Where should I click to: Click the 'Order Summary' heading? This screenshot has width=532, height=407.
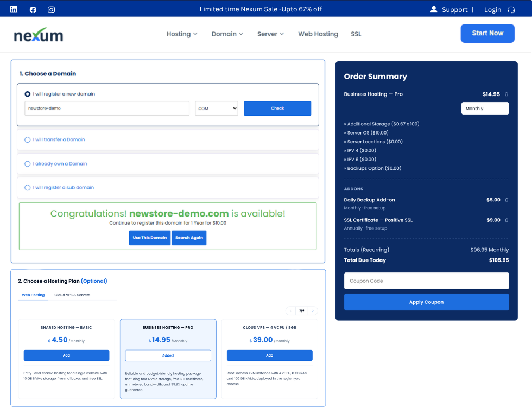pyautogui.click(x=375, y=77)
